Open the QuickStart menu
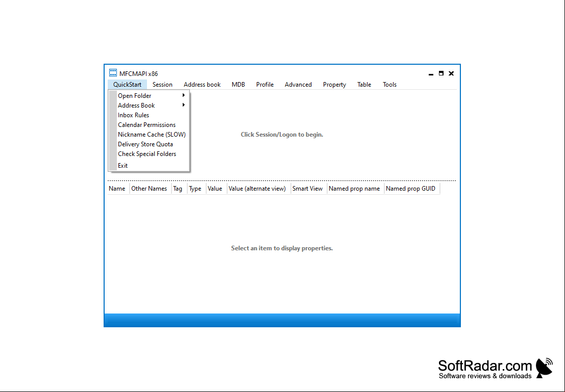 point(127,85)
